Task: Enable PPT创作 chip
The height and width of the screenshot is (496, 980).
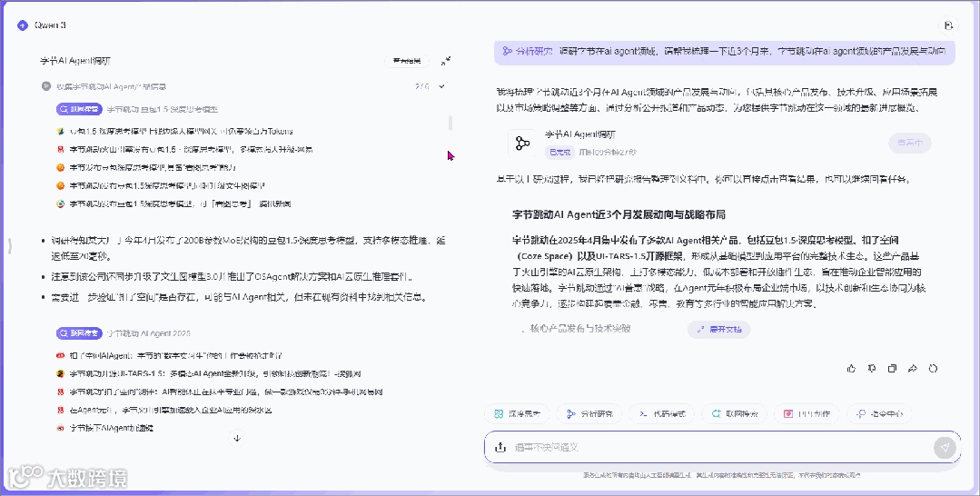Action: coord(807,414)
